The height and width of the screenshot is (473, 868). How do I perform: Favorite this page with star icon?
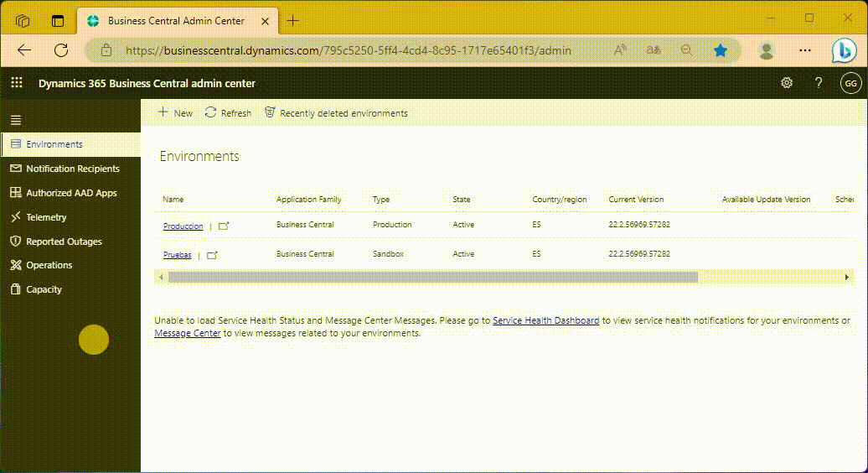pyautogui.click(x=720, y=50)
